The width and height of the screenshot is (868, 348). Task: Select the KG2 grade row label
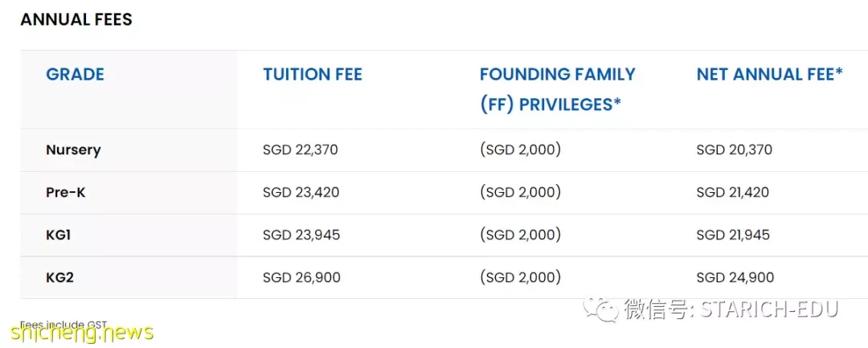59,277
